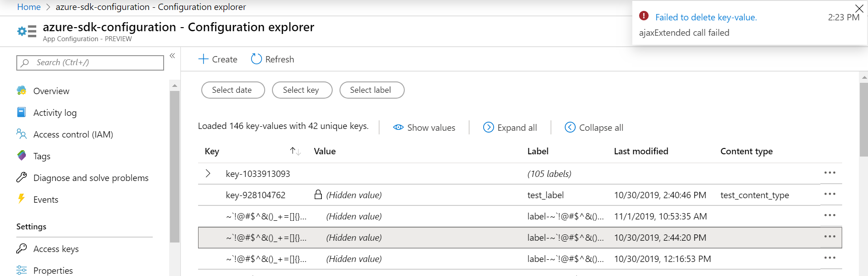Click the Failed to delete key-value link
This screenshot has height=276, width=868.
pyautogui.click(x=706, y=17)
